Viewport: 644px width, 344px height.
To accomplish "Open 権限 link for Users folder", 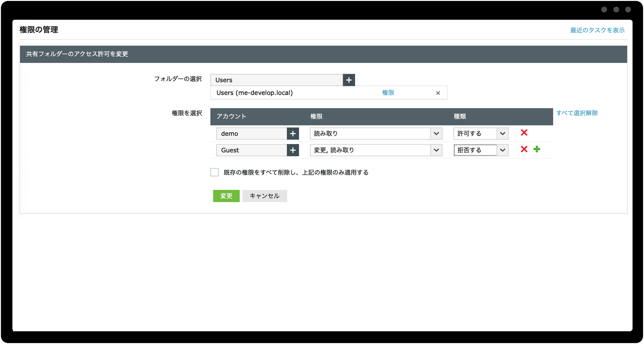I will pyautogui.click(x=388, y=93).
